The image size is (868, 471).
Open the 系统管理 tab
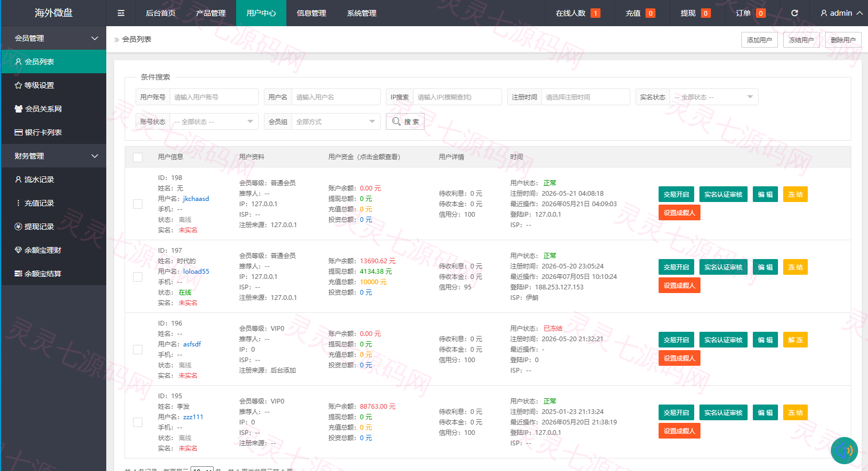tap(362, 13)
